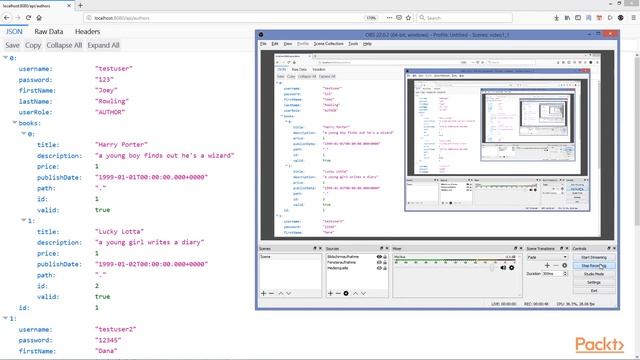Show Firefox sidebars icon

point(578,18)
